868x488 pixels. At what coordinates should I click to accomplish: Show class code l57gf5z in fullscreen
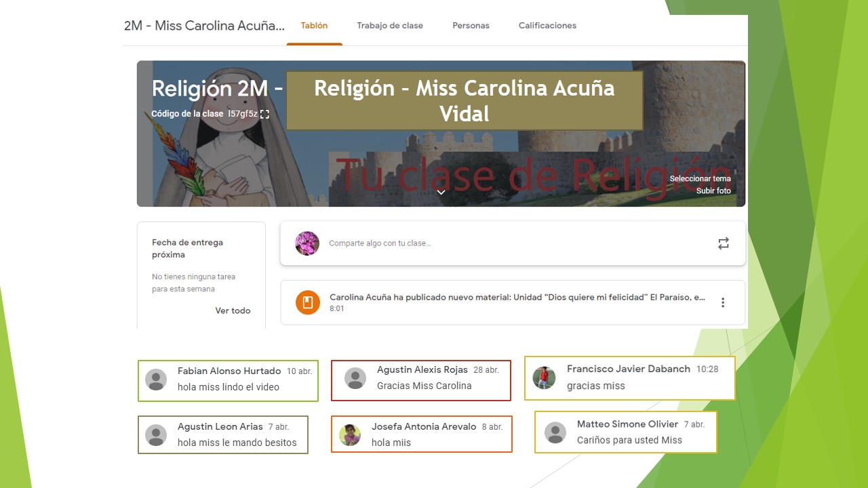tap(264, 114)
